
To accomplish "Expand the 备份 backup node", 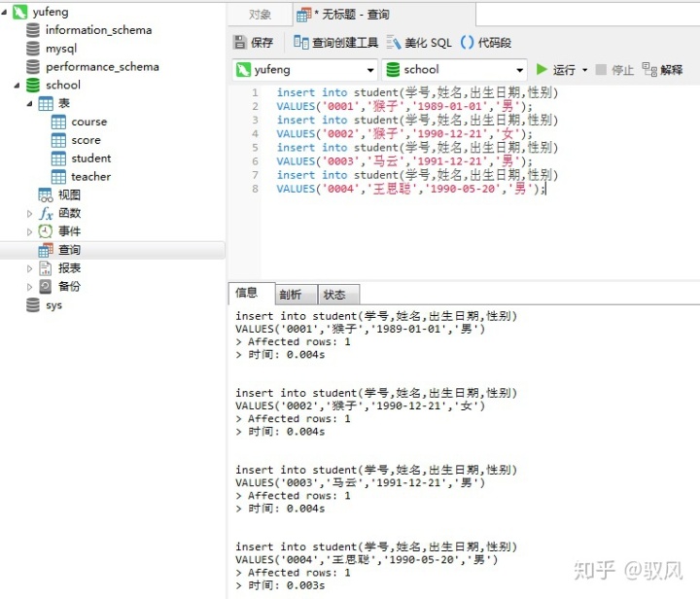I will point(30,287).
